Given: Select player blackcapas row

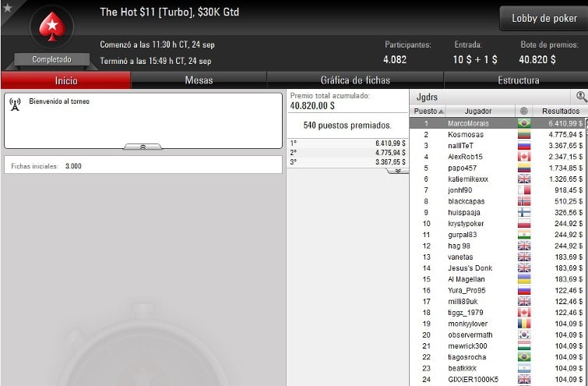Looking at the screenshot, I should pyautogui.click(x=497, y=201).
